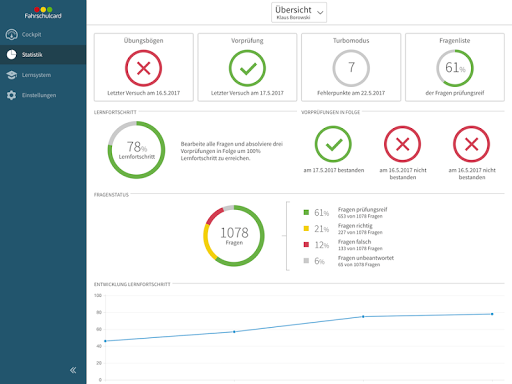Image resolution: width=512 pixels, height=384 pixels.
Task: Click the Turbomodus circle showing 7
Action: pos(351,68)
